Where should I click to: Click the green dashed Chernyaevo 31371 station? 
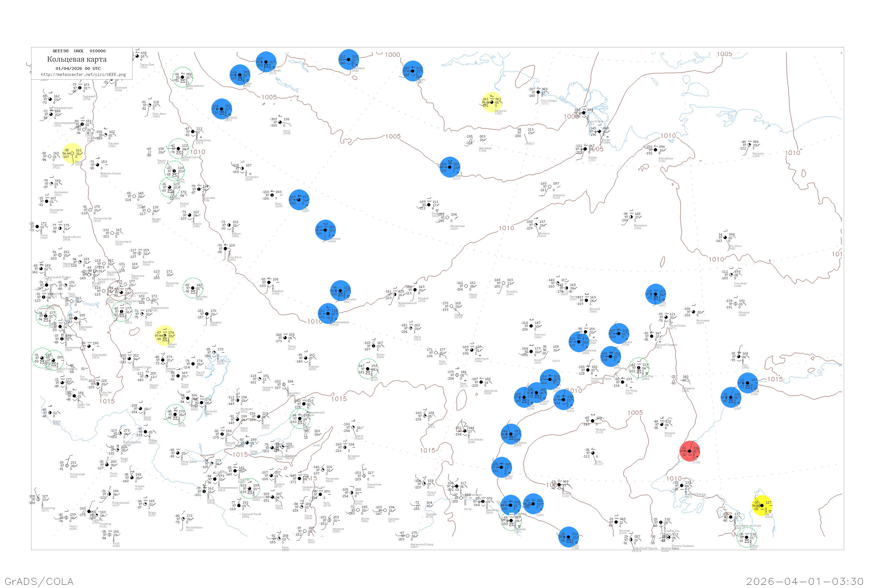click(x=511, y=520)
